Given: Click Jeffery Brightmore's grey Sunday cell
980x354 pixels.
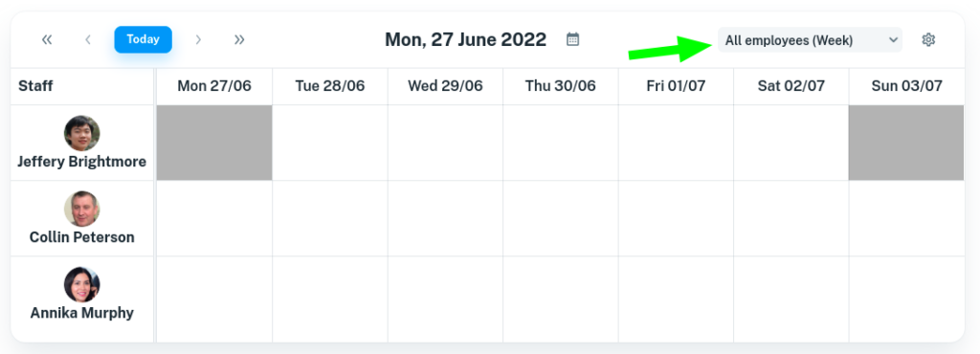Looking at the screenshot, I should point(906,143).
